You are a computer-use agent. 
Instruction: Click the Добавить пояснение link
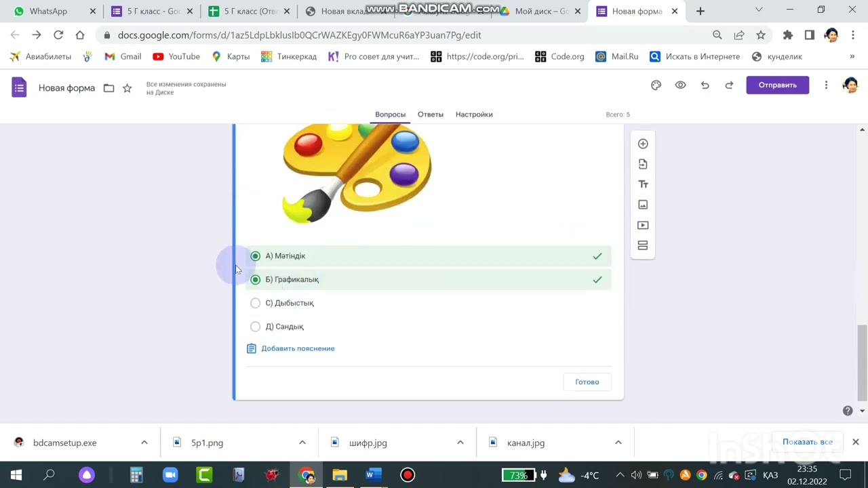pos(291,348)
